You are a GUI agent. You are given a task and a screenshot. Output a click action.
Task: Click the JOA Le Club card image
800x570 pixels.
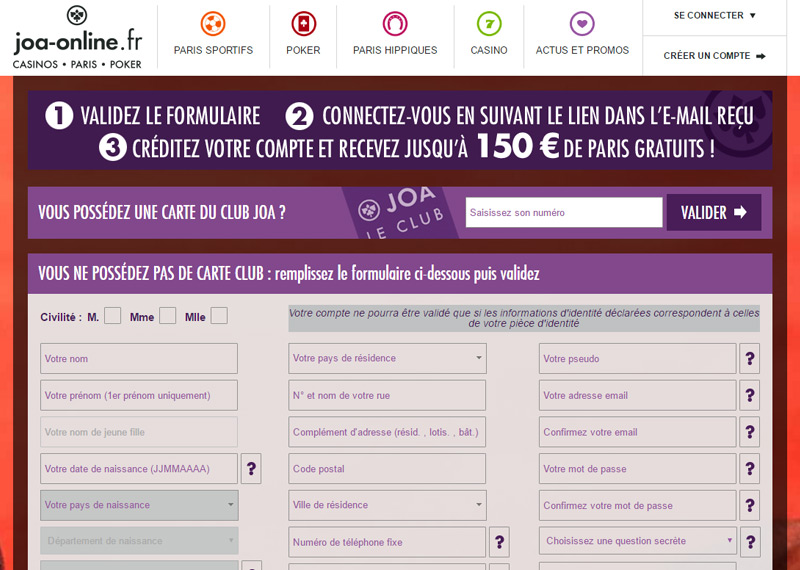tap(401, 213)
